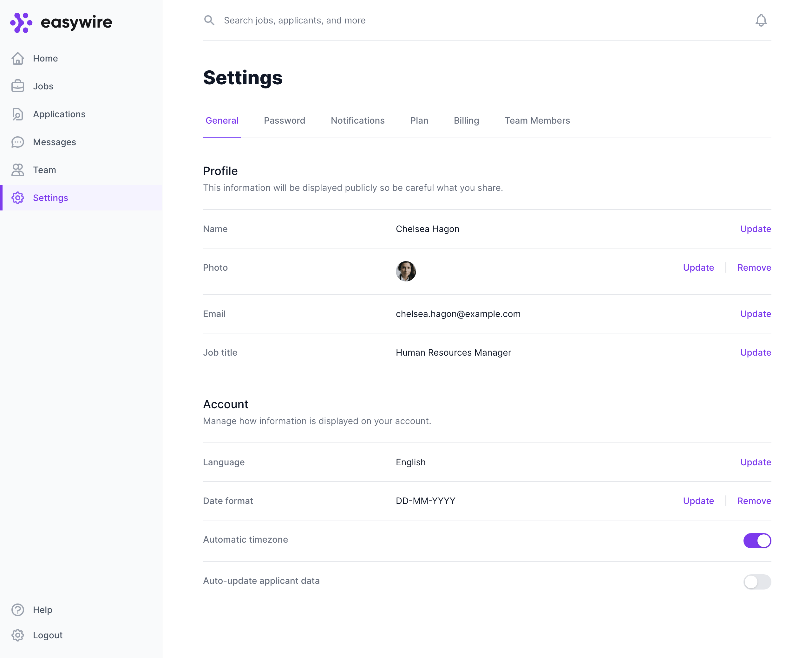
Task: Click Update next to Email
Action: tap(755, 314)
